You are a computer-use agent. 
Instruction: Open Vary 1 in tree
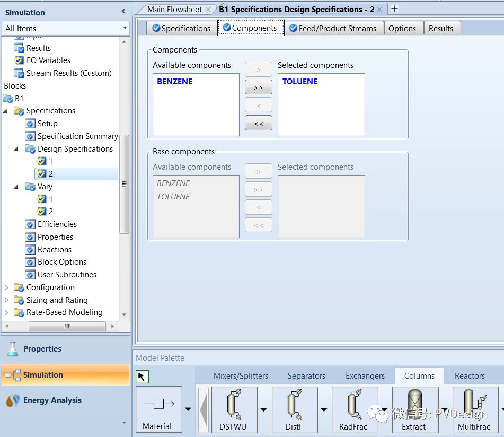[x=50, y=199]
